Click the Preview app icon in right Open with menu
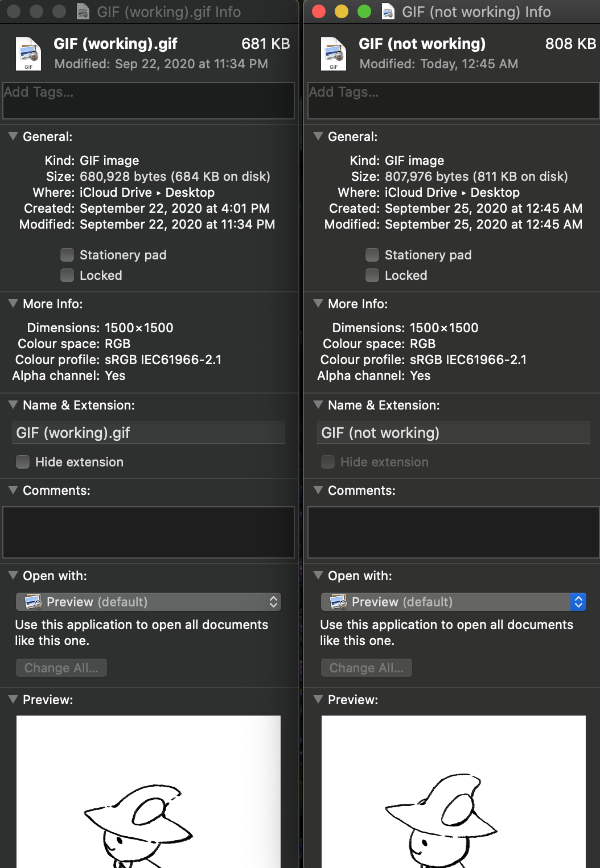The height and width of the screenshot is (868, 600). coord(337,602)
